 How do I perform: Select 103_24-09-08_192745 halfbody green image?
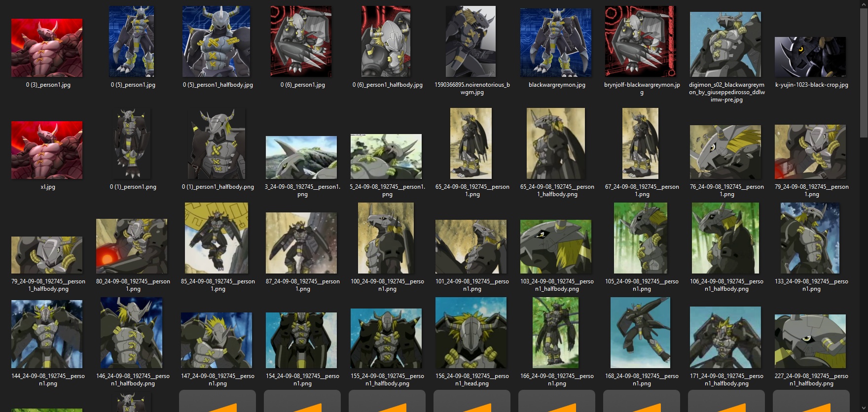pos(556,247)
